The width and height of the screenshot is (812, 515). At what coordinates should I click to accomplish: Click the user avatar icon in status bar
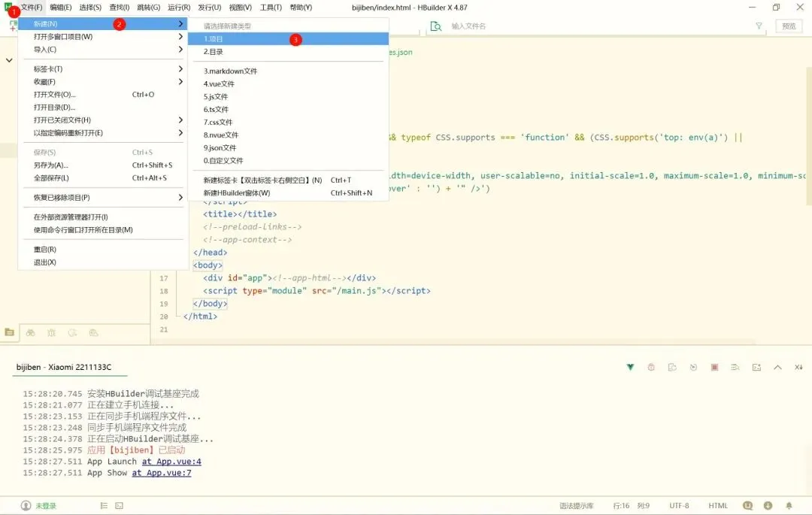pyautogui.click(x=26, y=505)
